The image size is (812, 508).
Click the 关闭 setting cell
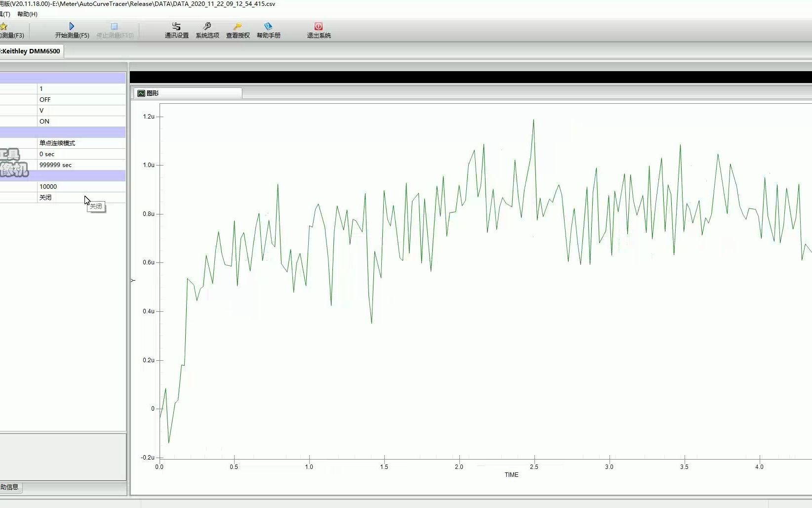(x=81, y=198)
